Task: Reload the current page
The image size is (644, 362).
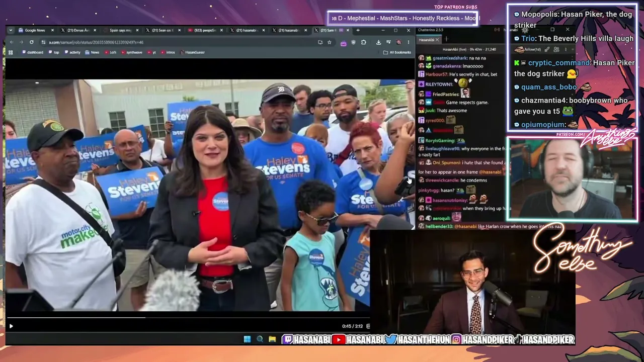Action: pos(32,42)
